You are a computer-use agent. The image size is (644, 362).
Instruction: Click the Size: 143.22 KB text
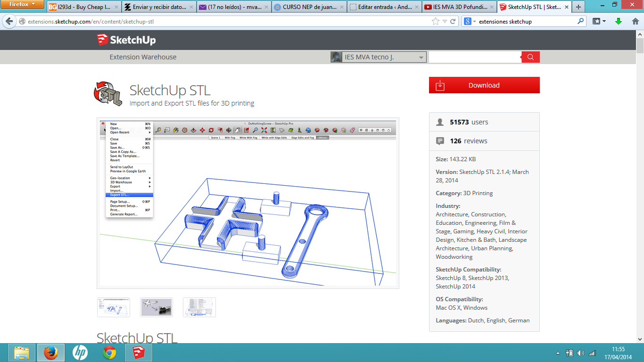pos(456,159)
